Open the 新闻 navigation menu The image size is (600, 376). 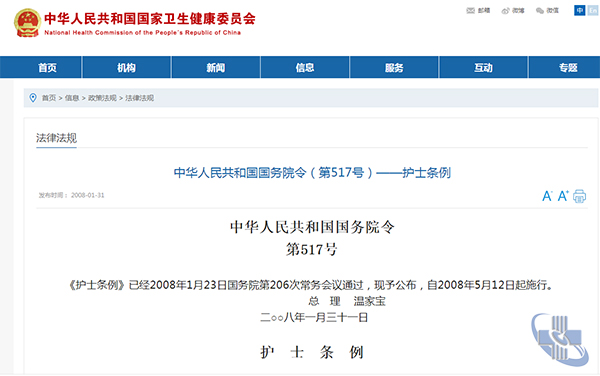point(216,68)
